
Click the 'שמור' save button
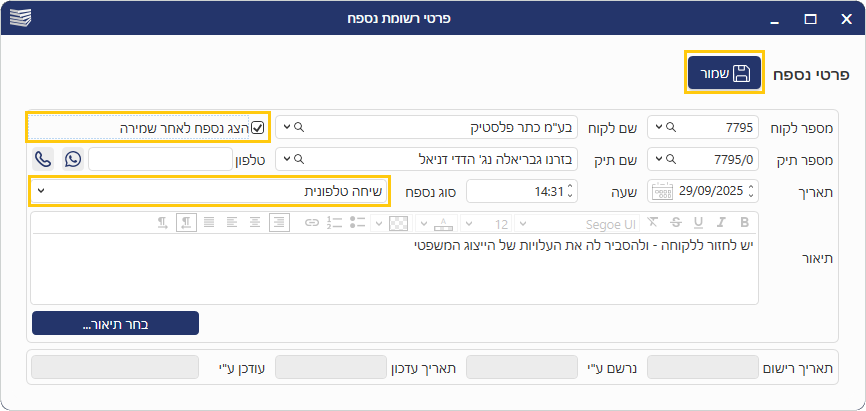pyautogui.click(x=724, y=73)
